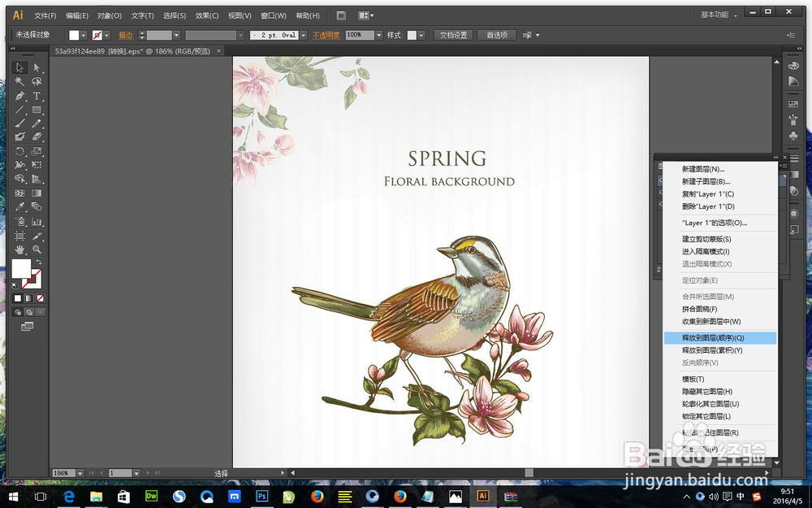The image size is (812, 508).
Task: Open control bar stroke color dropdown
Action: tap(106, 35)
